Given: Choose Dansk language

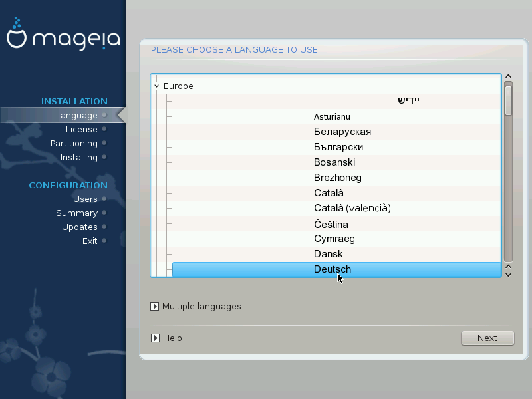Looking at the screenshot, I should click(x=328, y=254).
